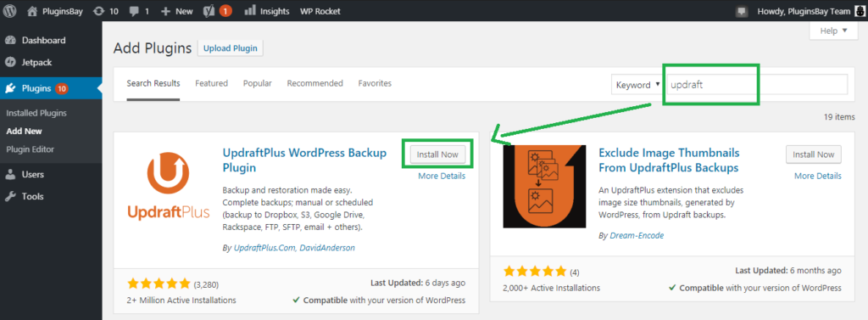Open the updates icon showing 10
The image size is (868, 320).
tap(106, 11)
